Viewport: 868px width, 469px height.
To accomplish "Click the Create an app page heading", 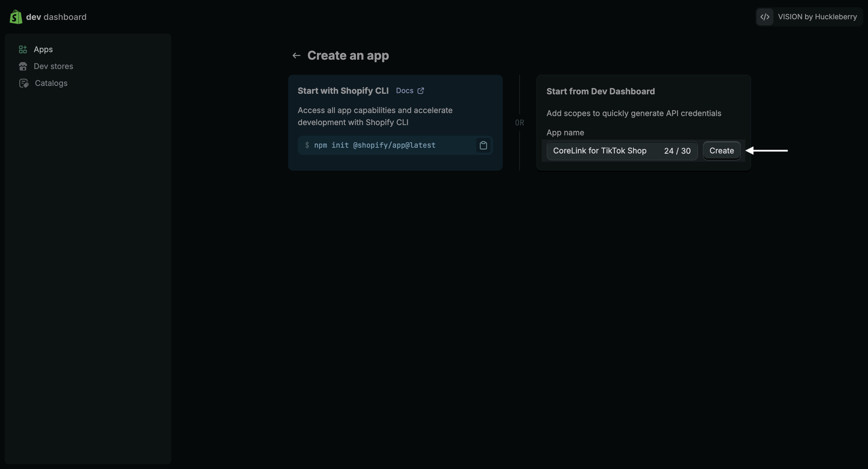I will point(348,55).
